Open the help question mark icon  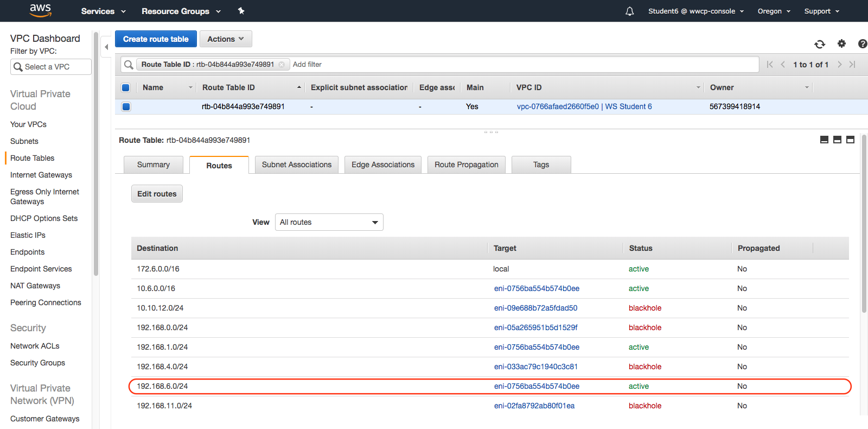pos(862,44)
